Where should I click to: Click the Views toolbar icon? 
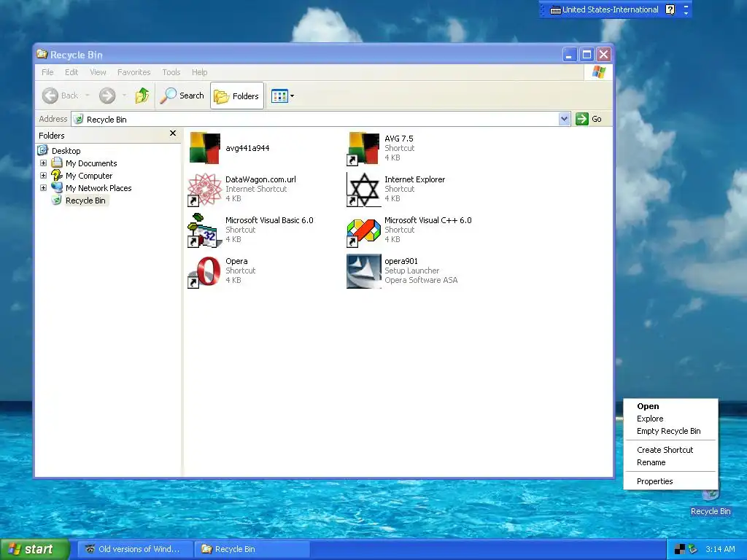point(279,96)
